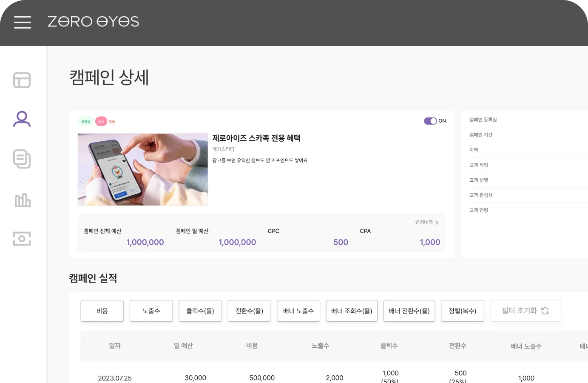The height and width of the screenshot is (383, 588).
Task: Open the bar chart statistics sidebar icon
Action: (23, 200)
